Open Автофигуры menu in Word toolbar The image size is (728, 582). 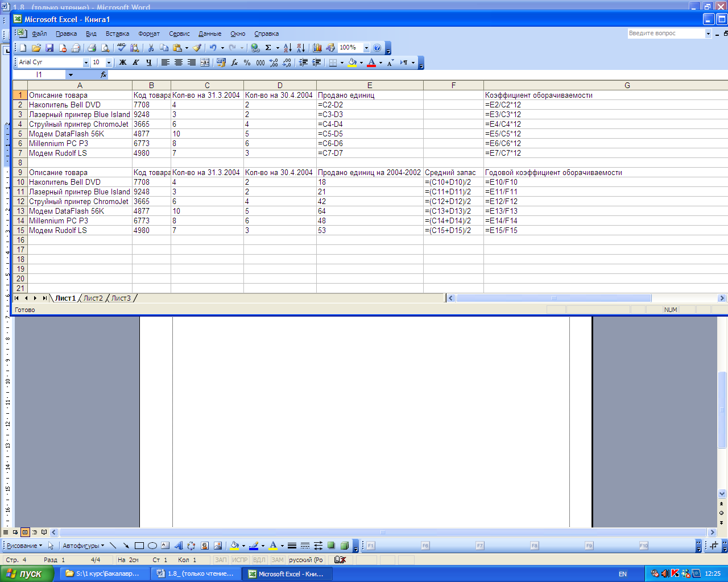point(83,546)
